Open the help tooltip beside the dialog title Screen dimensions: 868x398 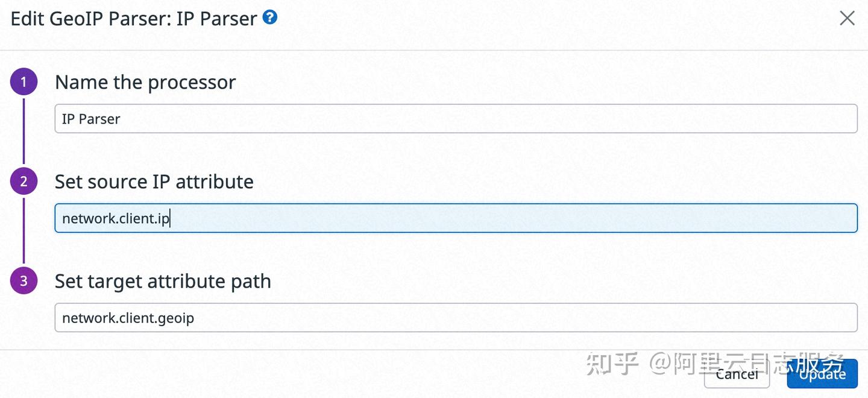click(269, 17)
